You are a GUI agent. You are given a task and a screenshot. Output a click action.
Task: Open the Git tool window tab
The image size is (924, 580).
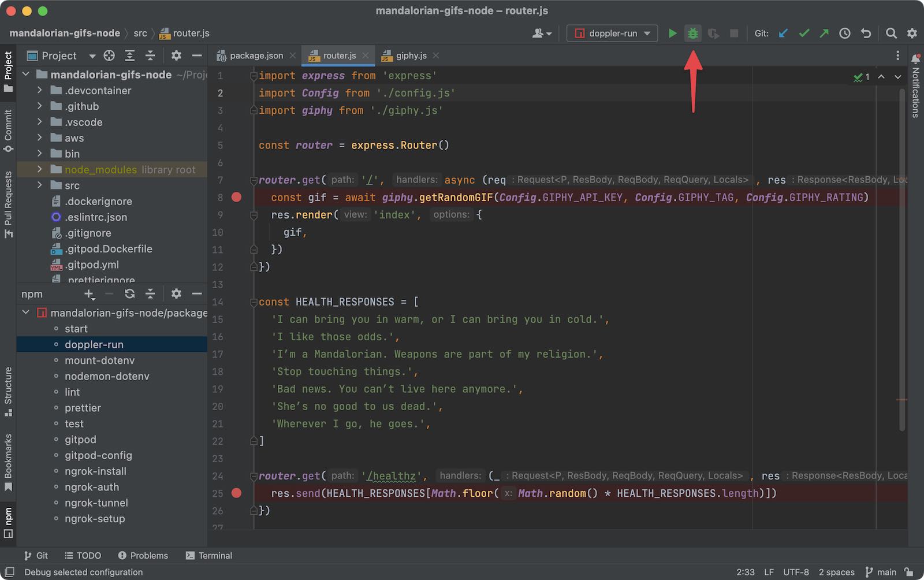(36, 556)
